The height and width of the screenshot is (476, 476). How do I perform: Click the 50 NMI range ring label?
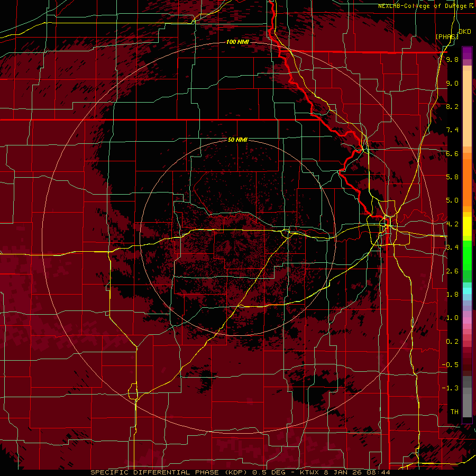click(237, 140)
